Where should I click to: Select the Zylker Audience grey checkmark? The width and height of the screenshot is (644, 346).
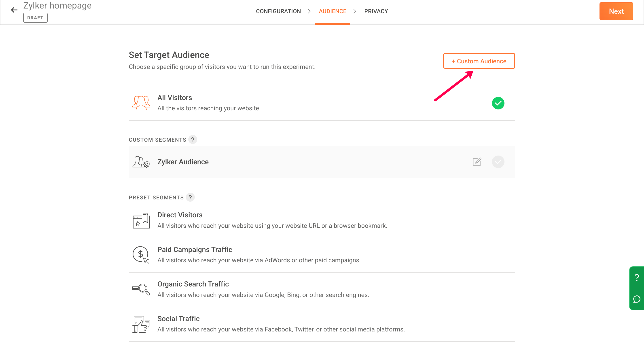click(x=498, y=162)
